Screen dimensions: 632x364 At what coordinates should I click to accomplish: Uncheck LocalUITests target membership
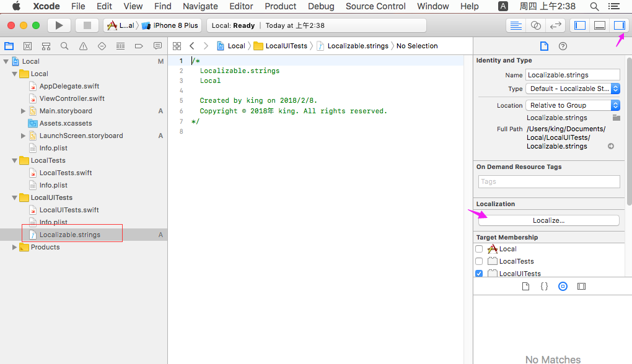[479, 274]
